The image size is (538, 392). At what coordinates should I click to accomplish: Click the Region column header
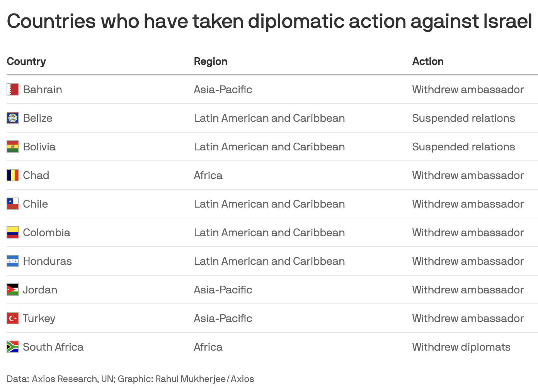coord(211,61)
